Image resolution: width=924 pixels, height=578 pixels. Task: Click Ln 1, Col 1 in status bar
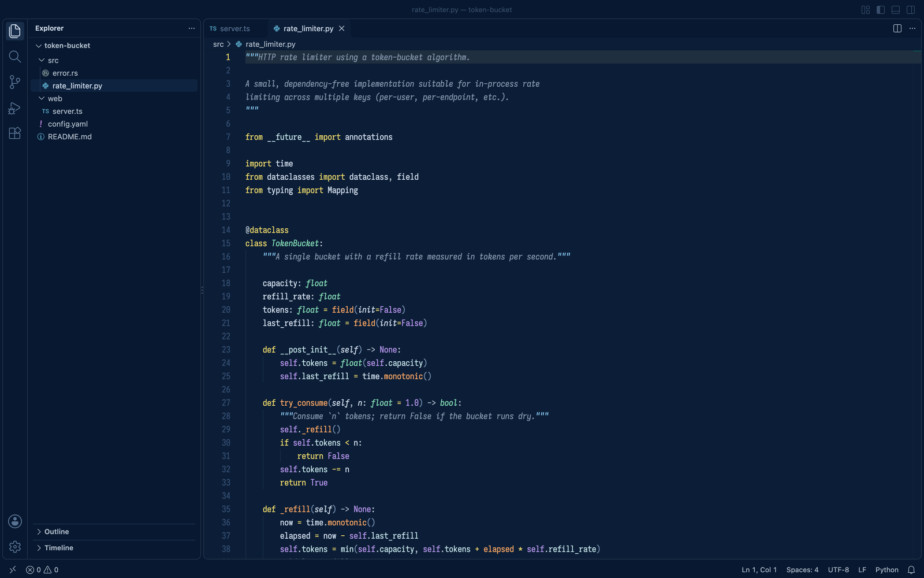(x=759, y=570)
